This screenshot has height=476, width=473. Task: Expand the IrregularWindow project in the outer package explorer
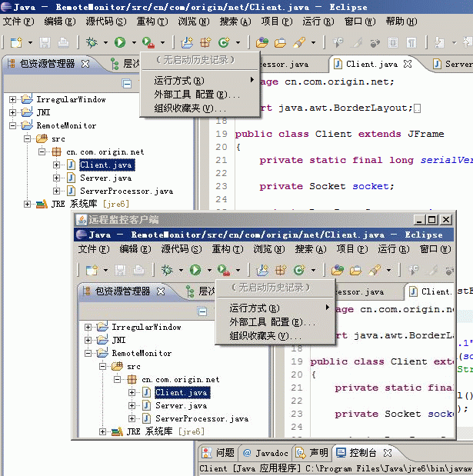[13, 99]
